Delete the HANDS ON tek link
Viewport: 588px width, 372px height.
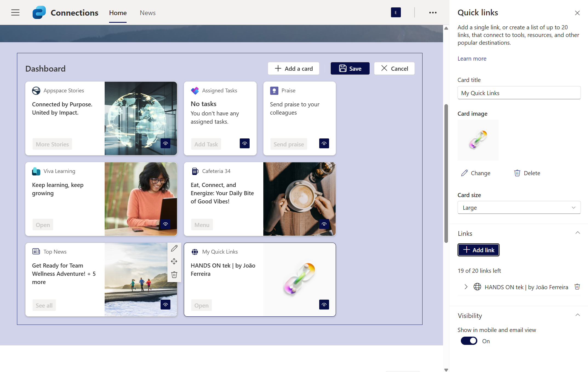click(x=577, y=287)
